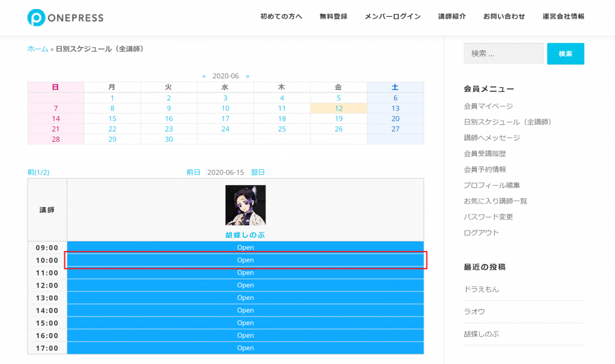
Task: Open recent post 胡蝶しのぶ in sidebar
Action: pyautogui.click(x=481, y=334)
